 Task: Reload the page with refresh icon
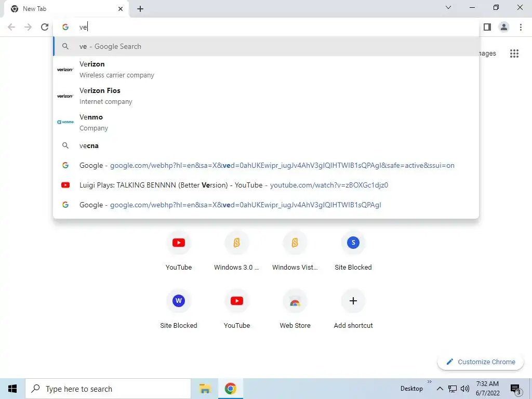[x=45, y=27]
